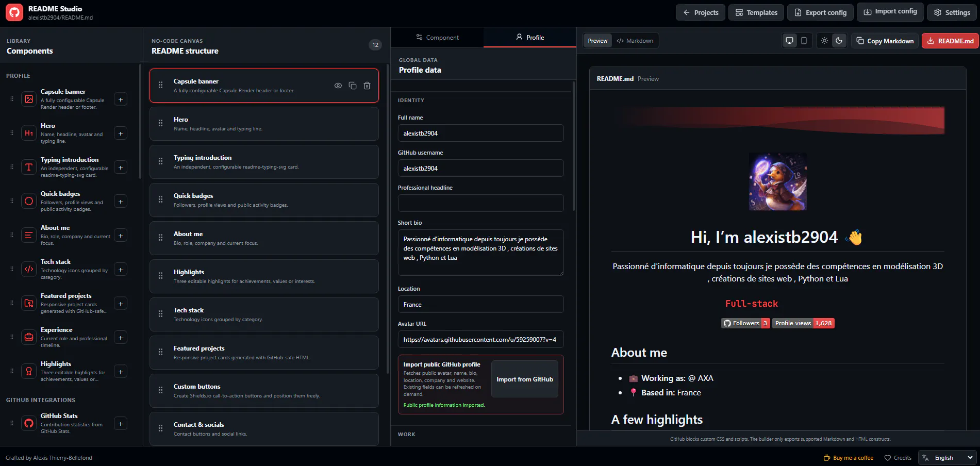
Task: Focus the Location input field
Action: tap(480, 304)
